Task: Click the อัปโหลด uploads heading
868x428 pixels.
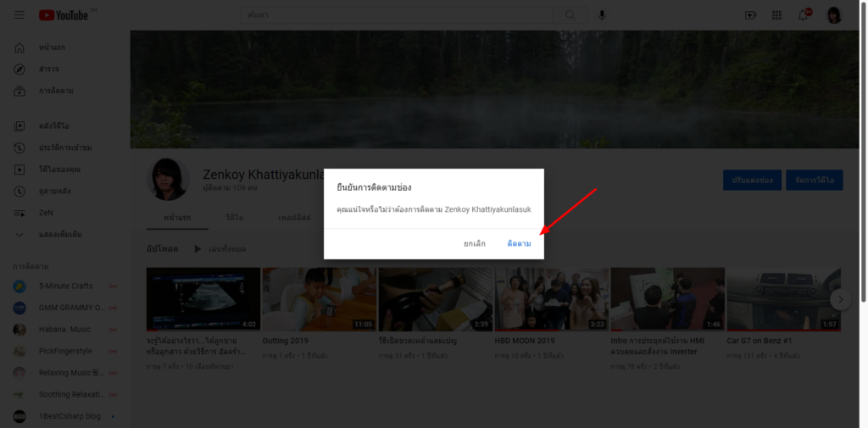Action: (162, 249)
